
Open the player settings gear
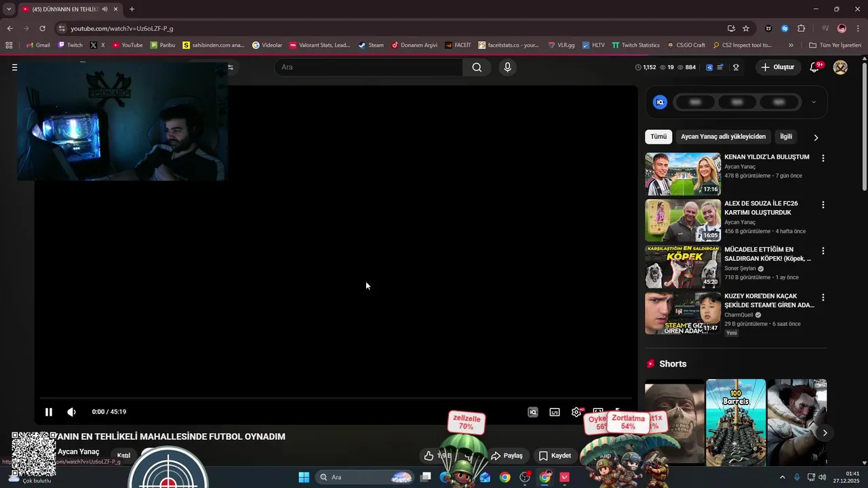(x=576, y=412)
